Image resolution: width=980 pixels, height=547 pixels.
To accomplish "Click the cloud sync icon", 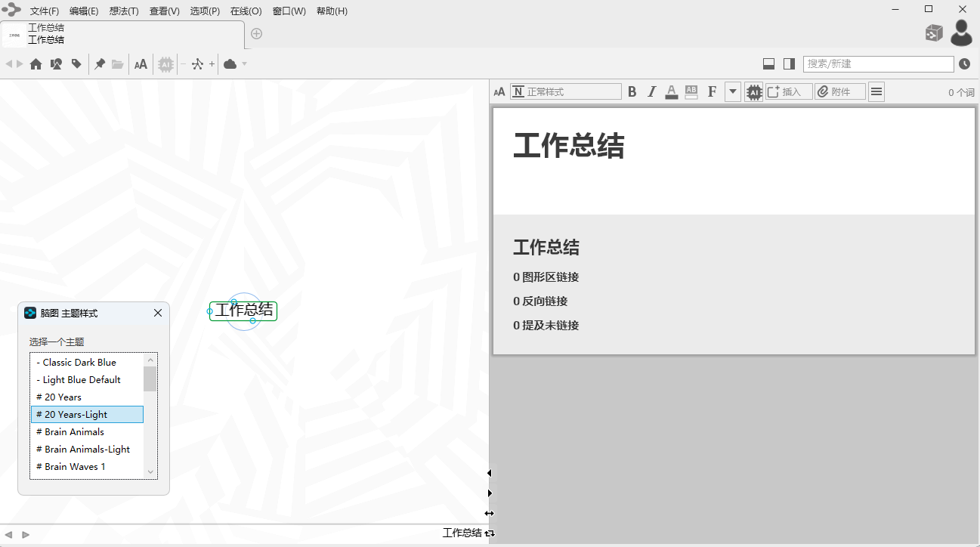I will 230,64.
